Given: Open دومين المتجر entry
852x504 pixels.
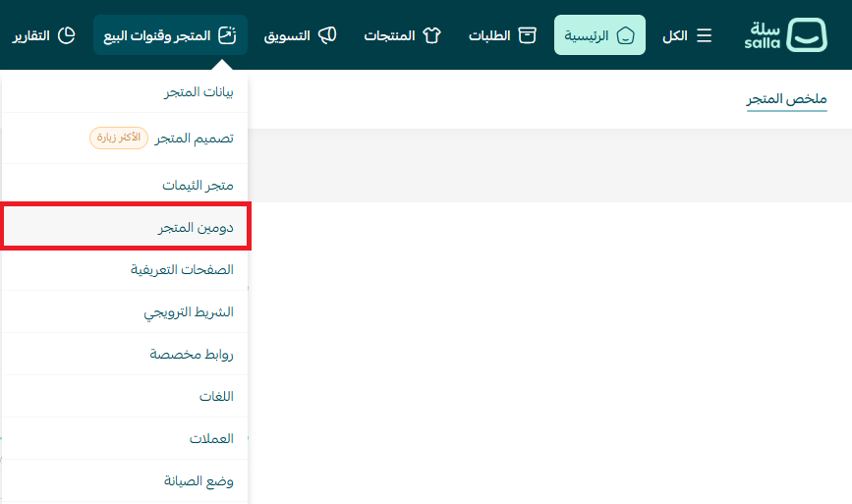Looking at the screenshot, I should point(125,227).
